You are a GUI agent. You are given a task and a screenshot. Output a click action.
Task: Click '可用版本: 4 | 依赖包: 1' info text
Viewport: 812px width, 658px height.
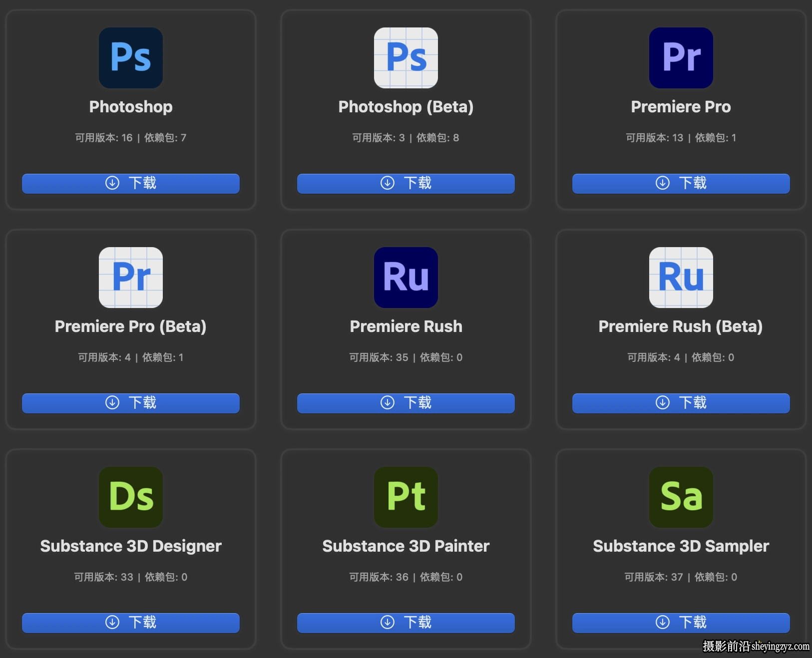[x=131, y=357]
